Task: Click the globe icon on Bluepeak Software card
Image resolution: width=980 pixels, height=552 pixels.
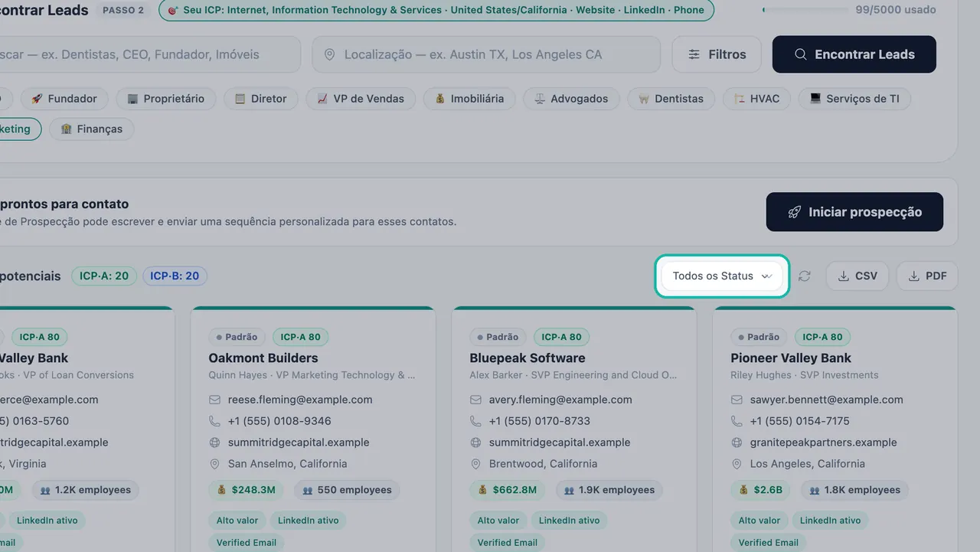Action: (475, 443)
